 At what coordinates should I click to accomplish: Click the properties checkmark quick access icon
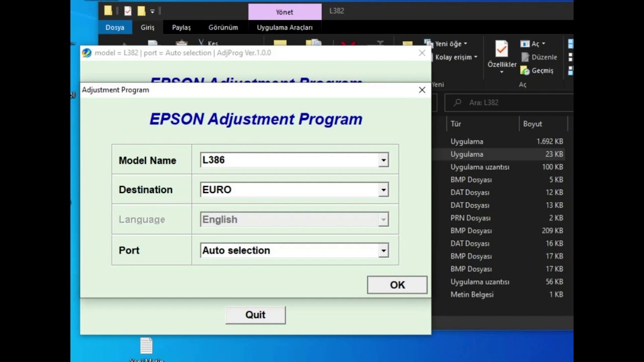pos(128,11)
